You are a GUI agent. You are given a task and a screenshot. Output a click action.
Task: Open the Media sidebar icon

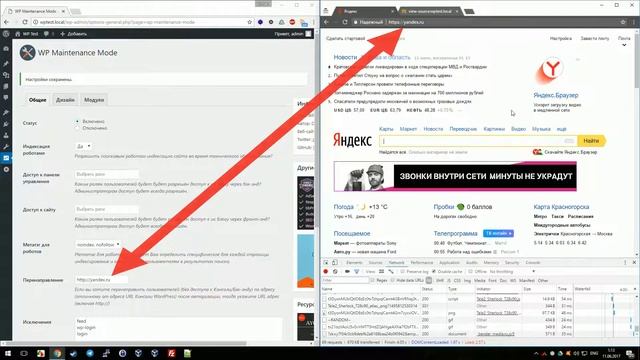6,75
